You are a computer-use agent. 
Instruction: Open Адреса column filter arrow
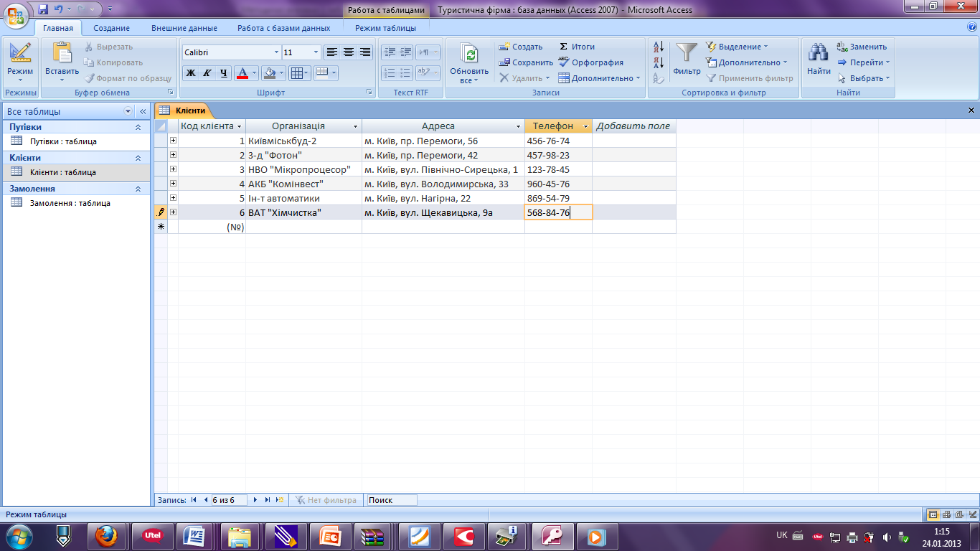click(x=519, y=126)
